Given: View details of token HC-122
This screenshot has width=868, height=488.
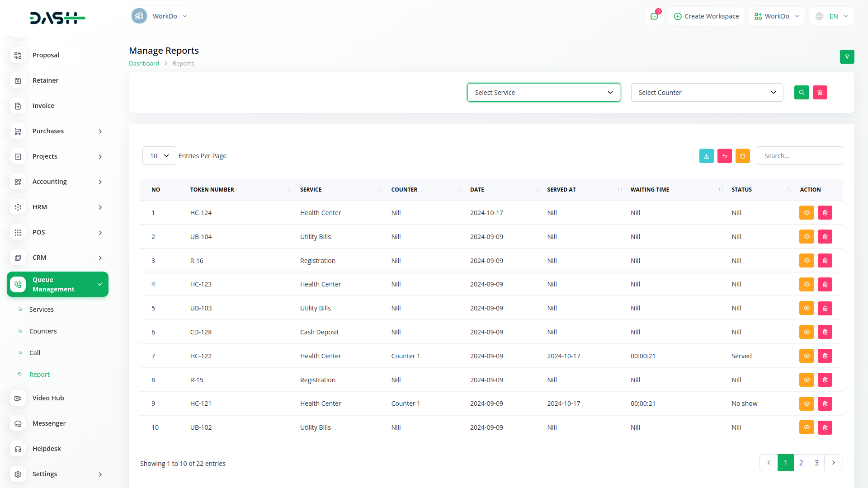Looking at the screenshot, I should (x=806, y=356).
